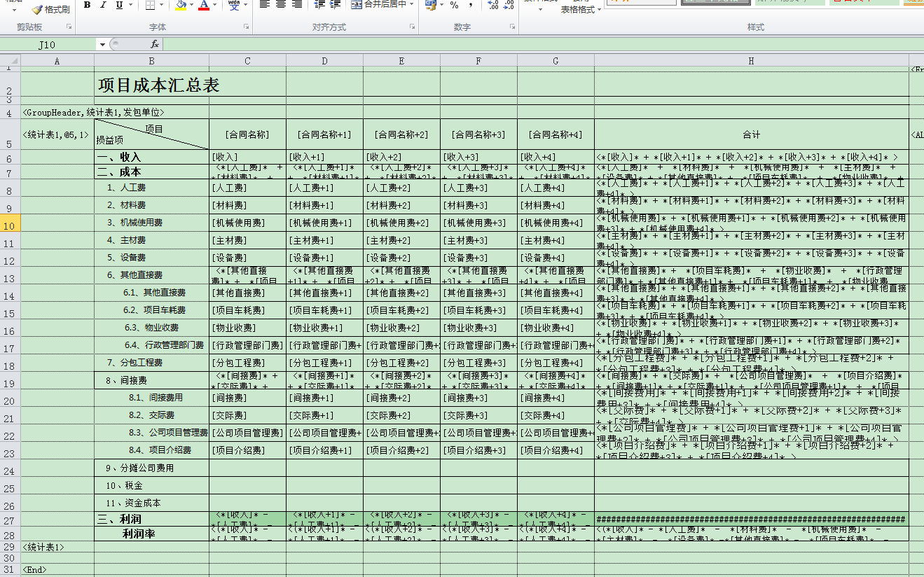Click the Insert Function fx button
Image resolution: width=924 pixels, height=577 pixels.
tap(155, 45)
